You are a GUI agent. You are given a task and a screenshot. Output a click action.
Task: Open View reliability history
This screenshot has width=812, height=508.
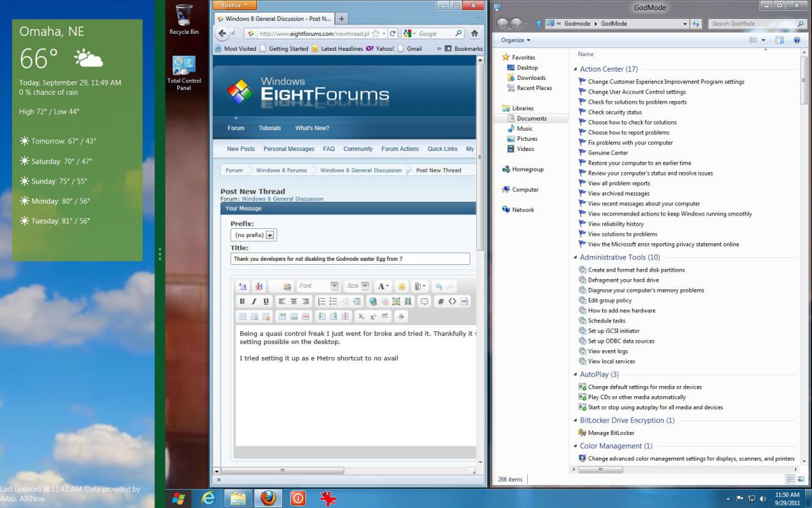pyautogui.click(x=616, y=224)
